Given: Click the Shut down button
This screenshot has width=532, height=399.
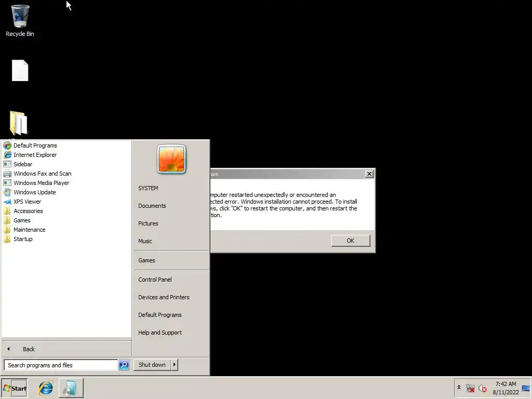Looking at the screenshot, I should pos(152,365).
